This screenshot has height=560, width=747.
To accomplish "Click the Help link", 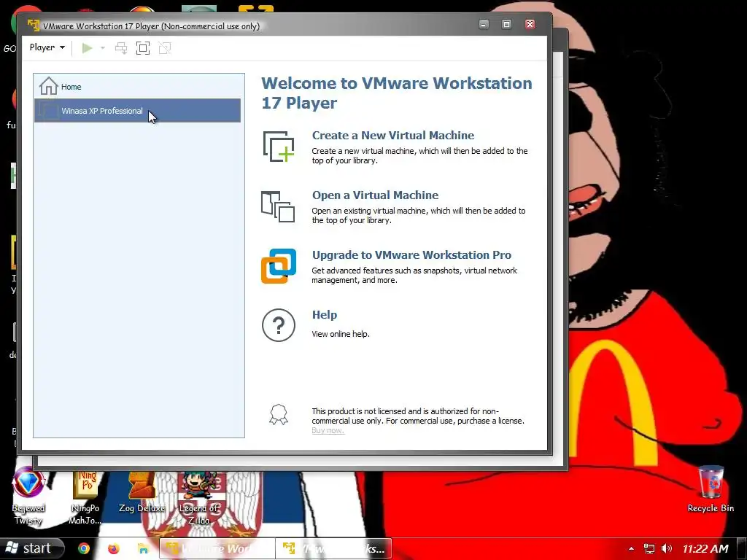I will click(325, 315).
